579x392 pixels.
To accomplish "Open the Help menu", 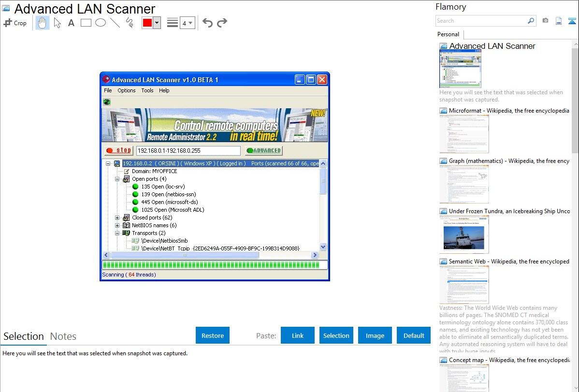I will coord(164,90).
